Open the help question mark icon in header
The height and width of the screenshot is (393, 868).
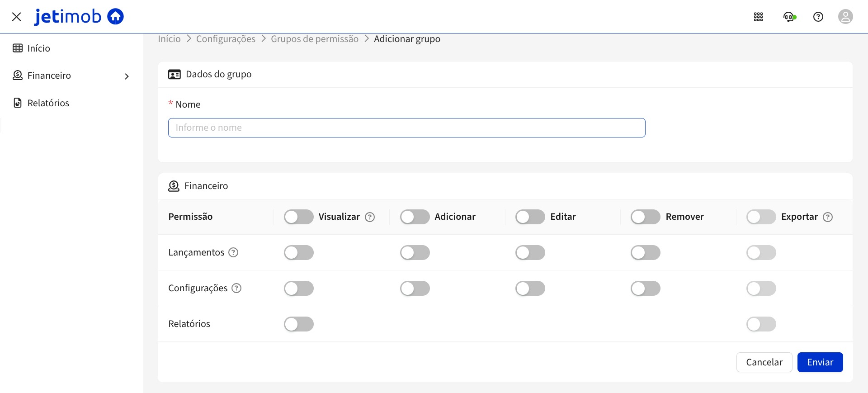tap(818, 17)
